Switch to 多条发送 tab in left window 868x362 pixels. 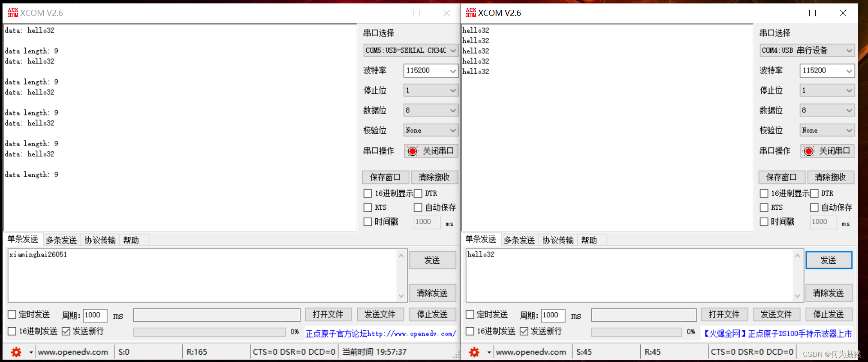[x=61, y=240]
